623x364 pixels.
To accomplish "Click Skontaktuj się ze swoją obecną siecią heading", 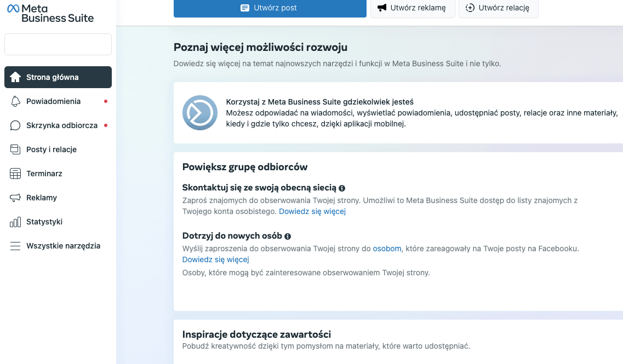I will [x=259, y=188].
